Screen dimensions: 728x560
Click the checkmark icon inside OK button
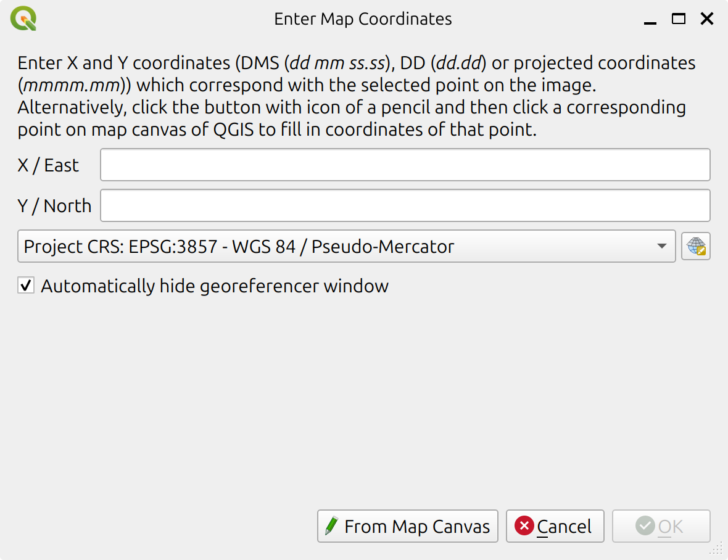645,526
